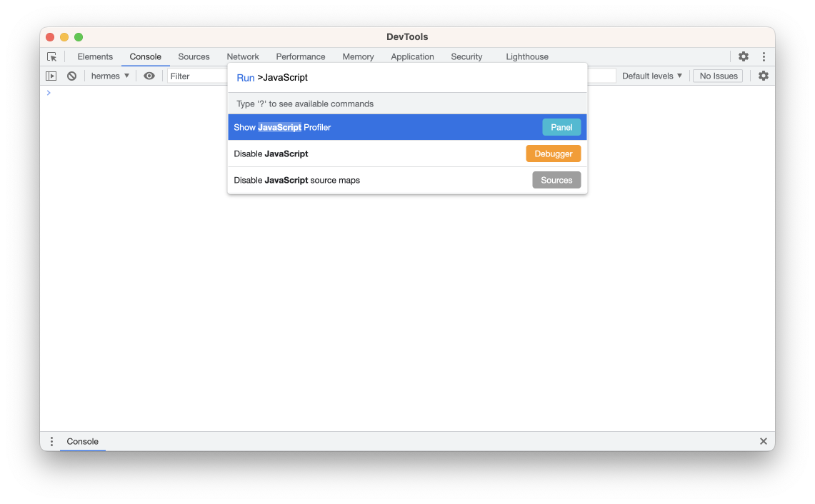Open DevTools settings gear in tab bar
This screenshot has height=504, width=815.
tap(744, 56)
